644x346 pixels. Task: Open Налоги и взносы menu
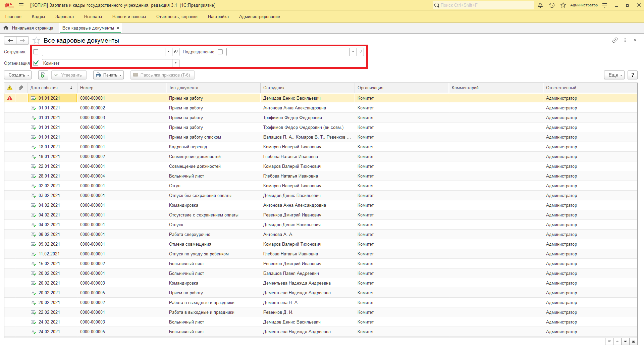(x=129, y=16)
